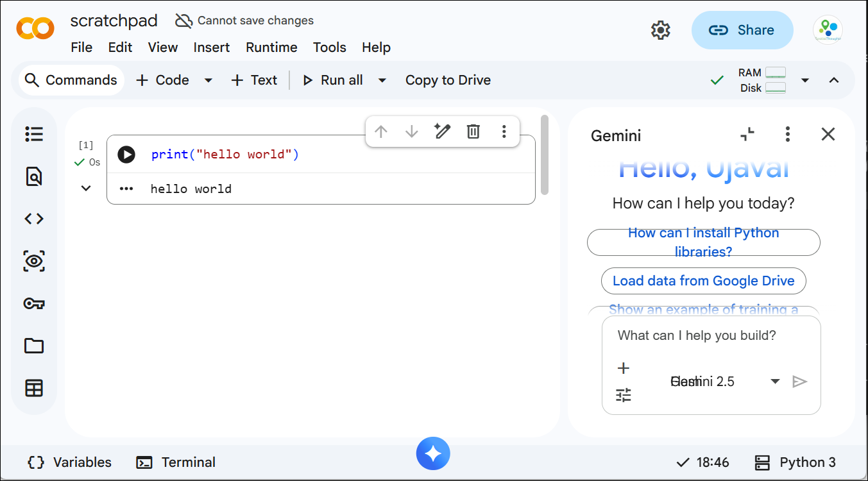Open the File menu
This screenshot has height=481, width=868.
click(81, 47)
